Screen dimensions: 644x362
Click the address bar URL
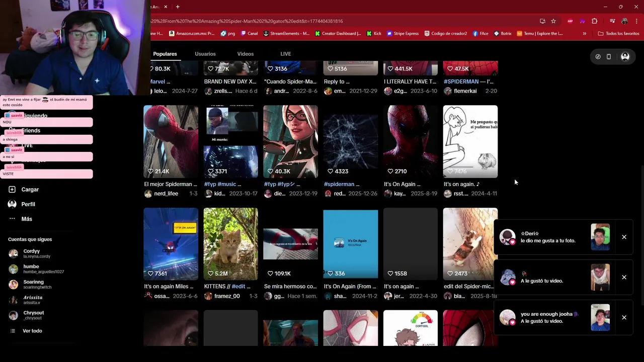[247, 21]
